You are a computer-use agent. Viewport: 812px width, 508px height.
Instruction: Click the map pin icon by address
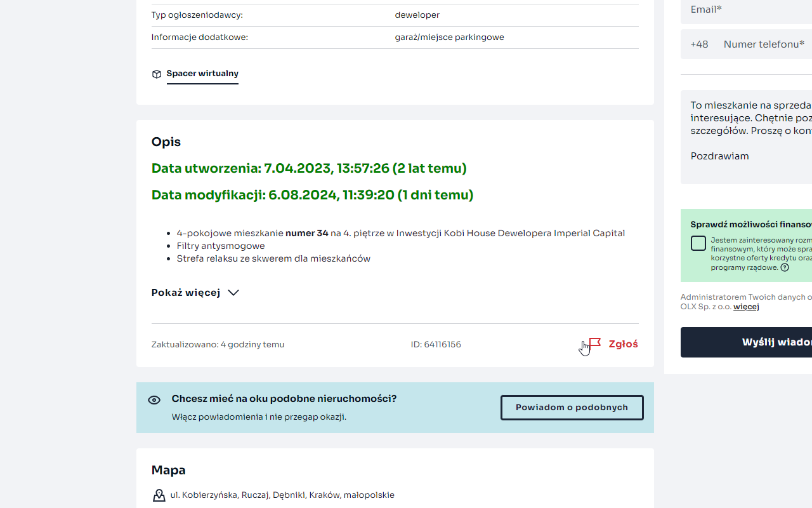[x=159, y=495]
